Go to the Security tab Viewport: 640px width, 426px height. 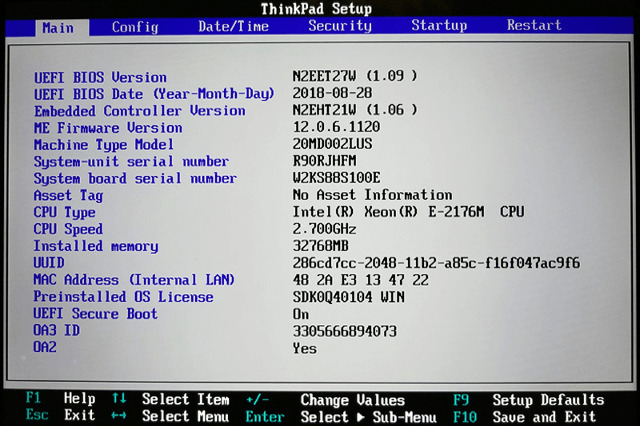(340, 26)
